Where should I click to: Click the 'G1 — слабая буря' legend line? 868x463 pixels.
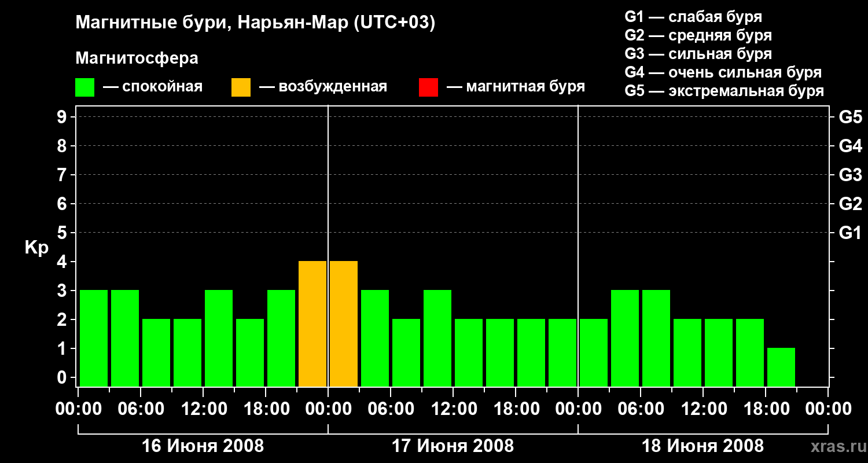(693, 17)
